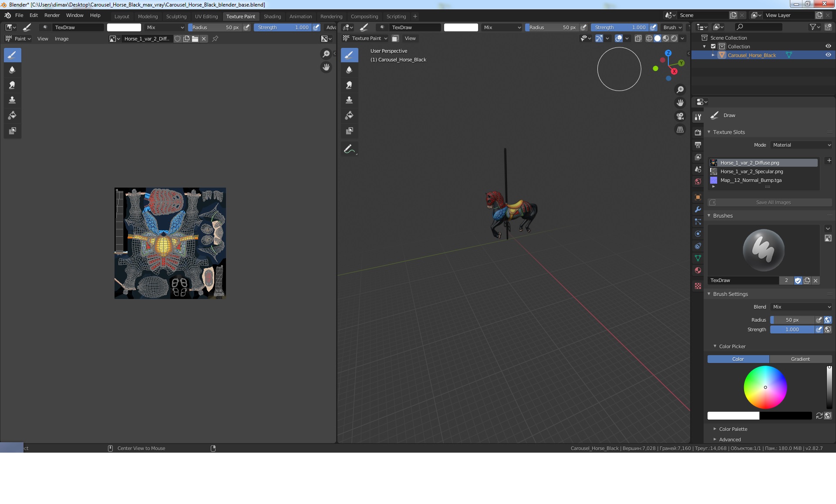Select the Soften tool in image editor
This screenshot has width=836, height=504.
point(12,70)
